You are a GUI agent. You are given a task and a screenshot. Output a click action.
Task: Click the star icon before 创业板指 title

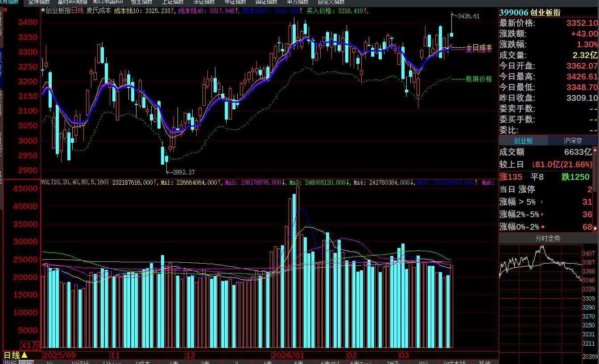pos(43,11)
